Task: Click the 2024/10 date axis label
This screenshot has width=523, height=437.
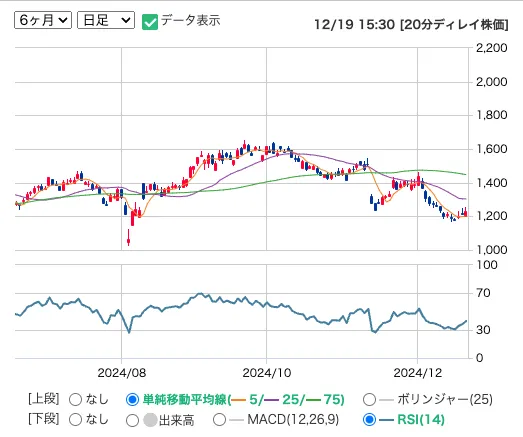Action: point(267,373)
